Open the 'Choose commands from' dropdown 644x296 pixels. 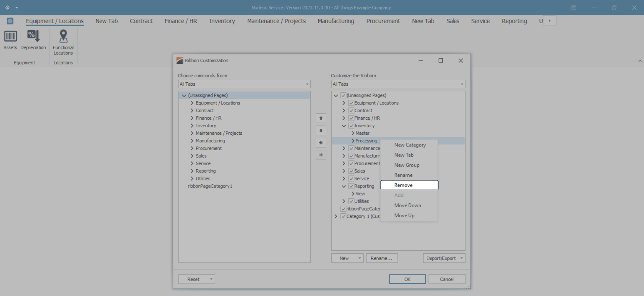[244, 84]
